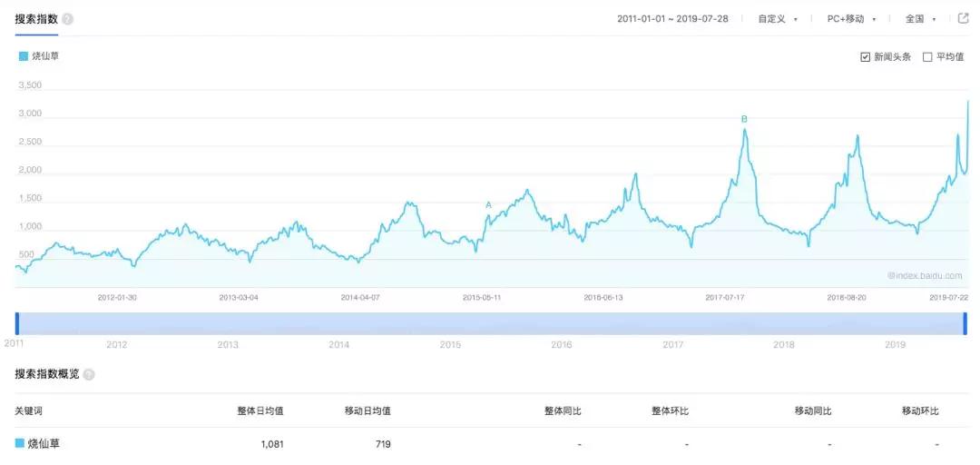Viewport: 980px width, 465px height.
Task: Click the date range 2011-01-01 ~ 2019-07-28
Action: (673, 18)
